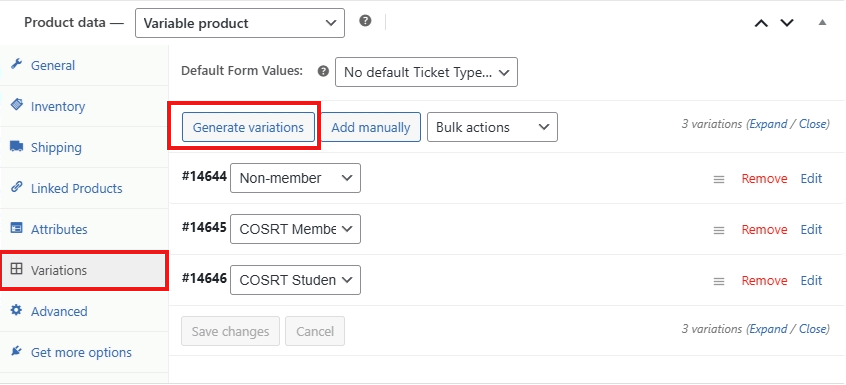Click the Linked Products chain icon
The height and width of the screenshot is (385, 846).
tap(17, 187)
